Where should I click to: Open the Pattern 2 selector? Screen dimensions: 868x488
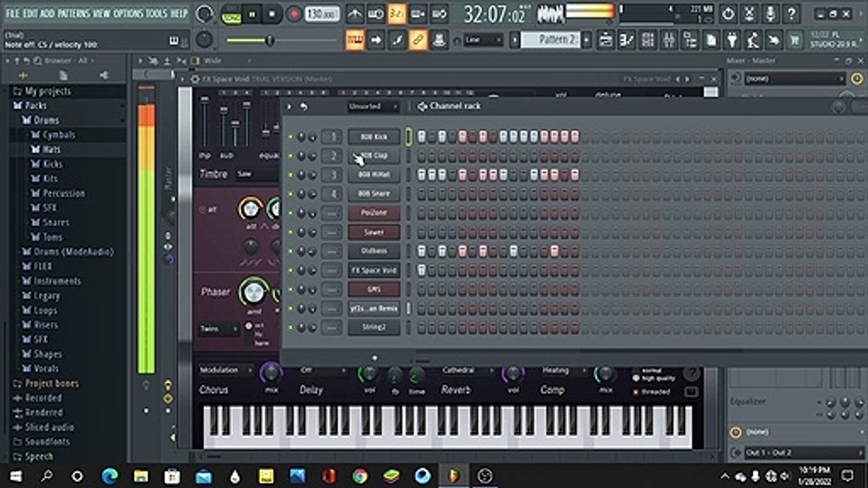(x=551, y=40)
